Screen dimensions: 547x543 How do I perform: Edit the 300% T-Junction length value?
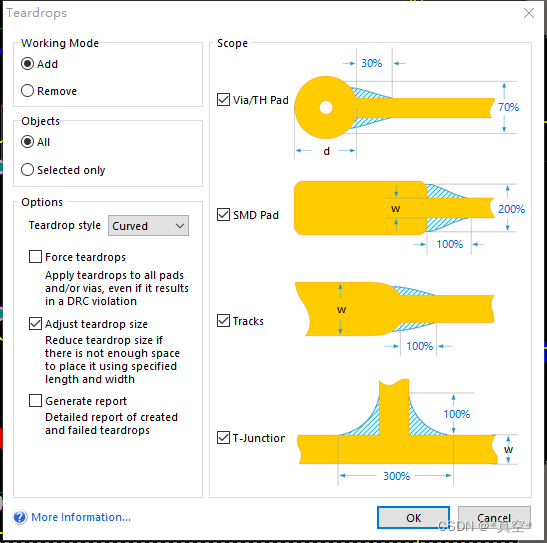[396, 476]
